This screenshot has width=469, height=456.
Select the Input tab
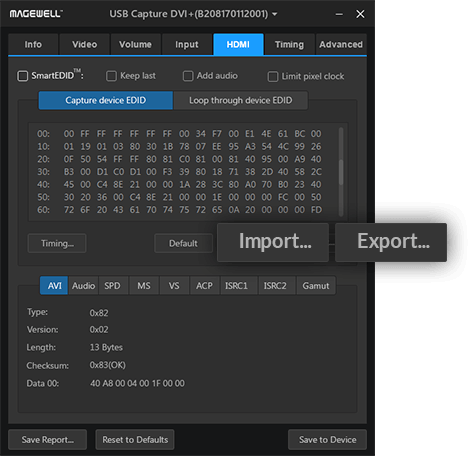click(187, 44)
